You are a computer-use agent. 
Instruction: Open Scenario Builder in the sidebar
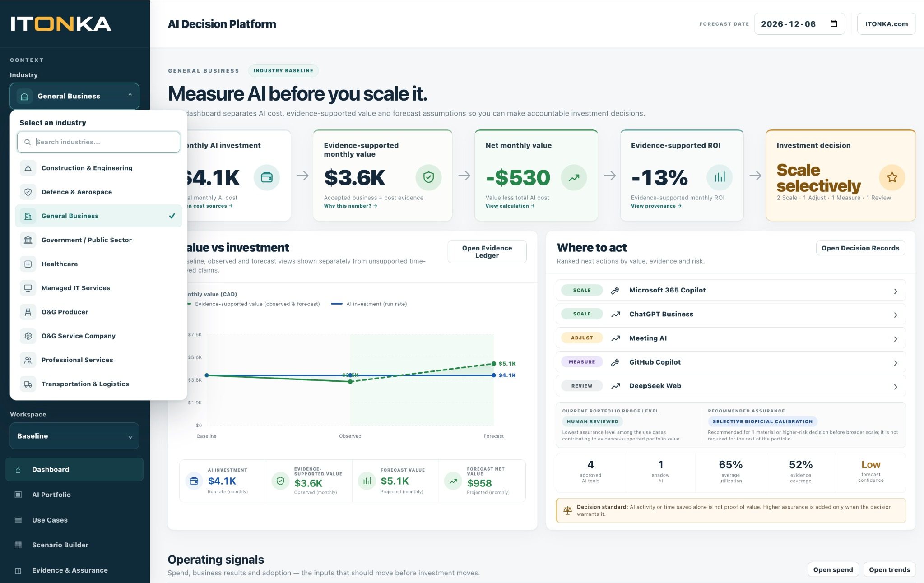[74, 545]
